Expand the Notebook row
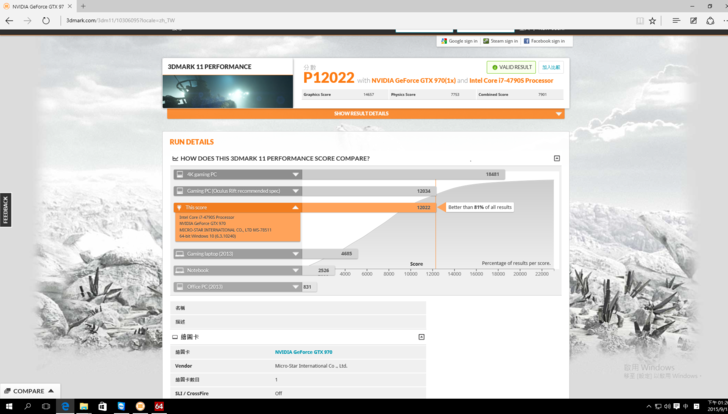This screenshot has width=728, height=414. click(x=238, y=270)
